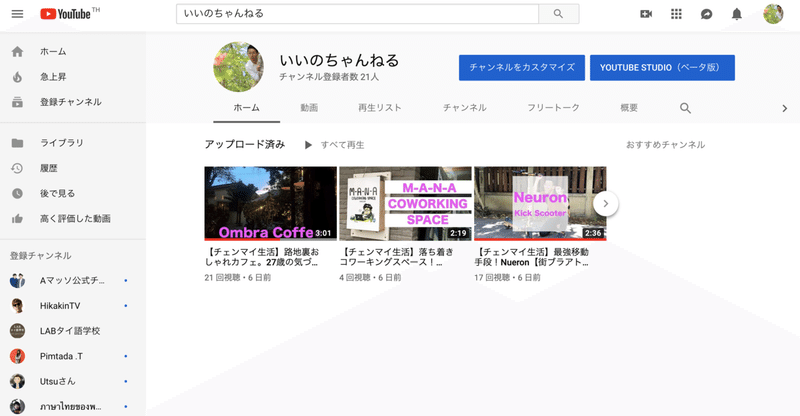
Task: Click 17 回視聴・6 日前 text
Action: pos(507,278)
